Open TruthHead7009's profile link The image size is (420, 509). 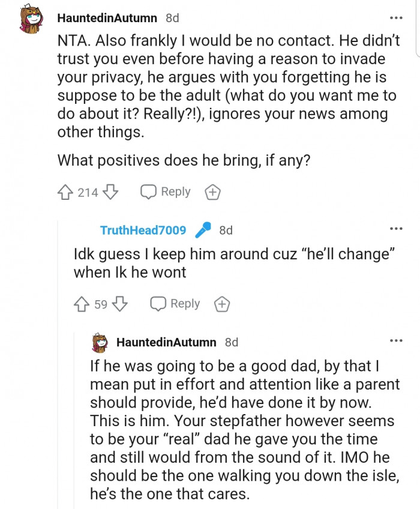point(143,230)
